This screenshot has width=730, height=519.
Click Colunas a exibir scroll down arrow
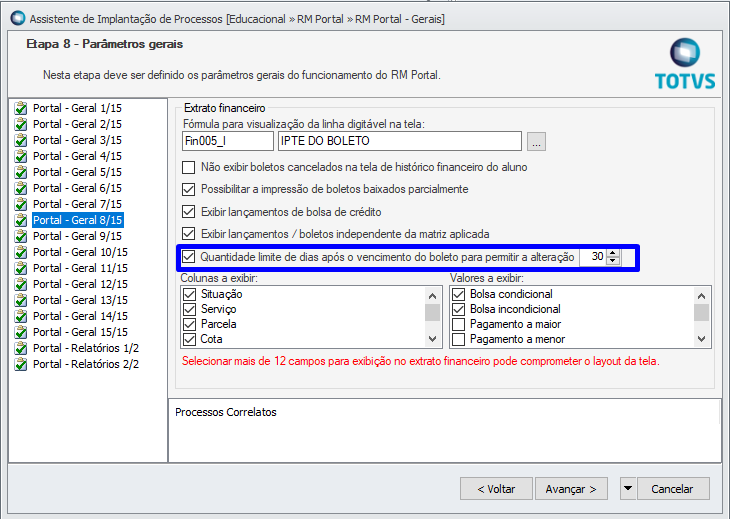(x=433, y=339)
